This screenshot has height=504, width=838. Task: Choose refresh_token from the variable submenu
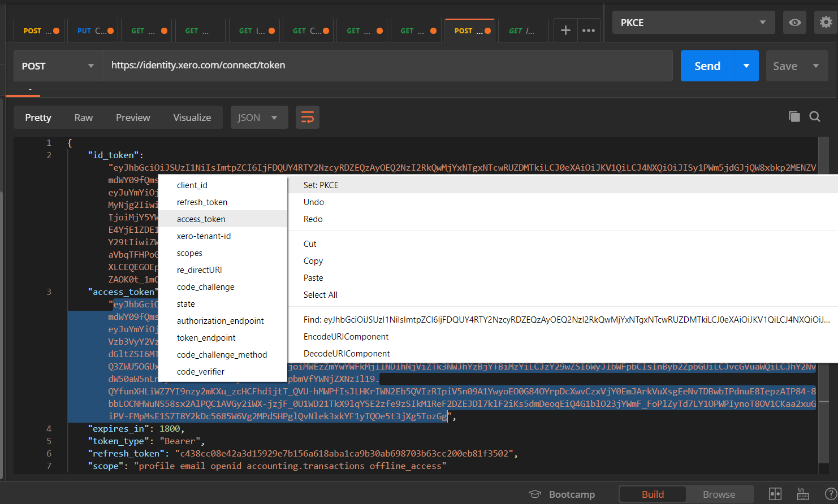coord(223,202)
